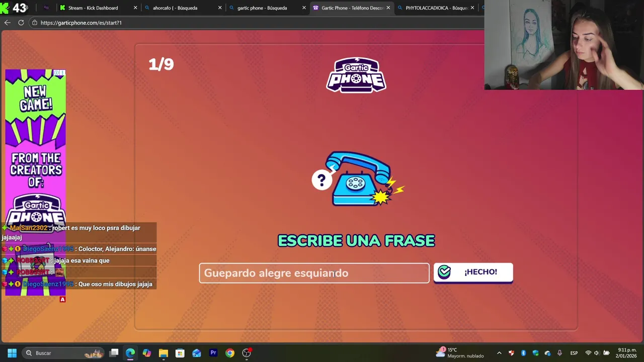The image size is (644, 362).
Task: Click the phrase input field
Action: tap(314, 273)
